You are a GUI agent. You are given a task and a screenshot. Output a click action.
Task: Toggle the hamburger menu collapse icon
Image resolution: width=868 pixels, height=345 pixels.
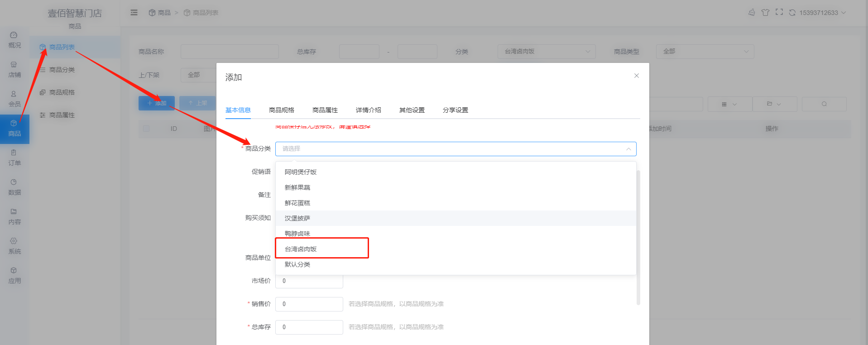[134, 13]
